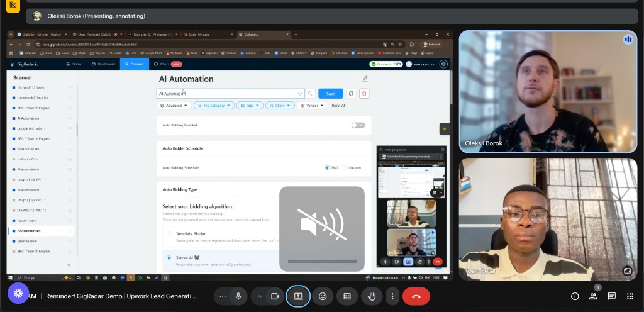Click the Windows Start button in shared screen
This screenshot has height=312, width=644.
click(10, 277)
